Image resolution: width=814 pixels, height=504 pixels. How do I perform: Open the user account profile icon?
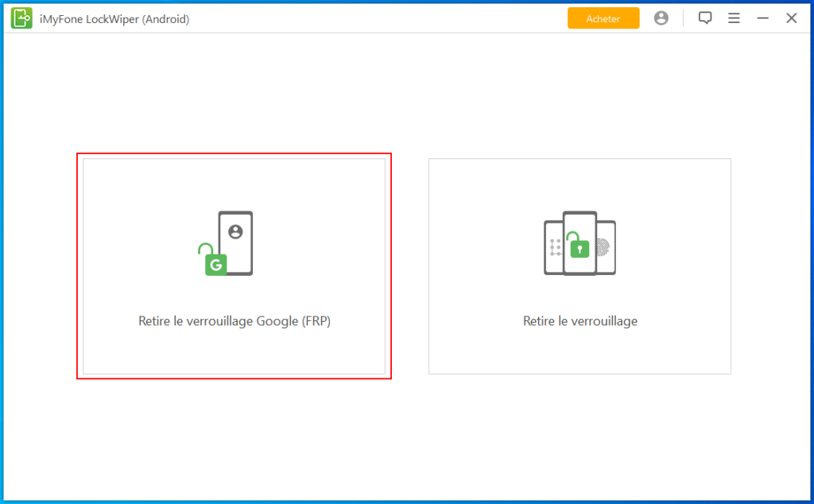point(661,18)
